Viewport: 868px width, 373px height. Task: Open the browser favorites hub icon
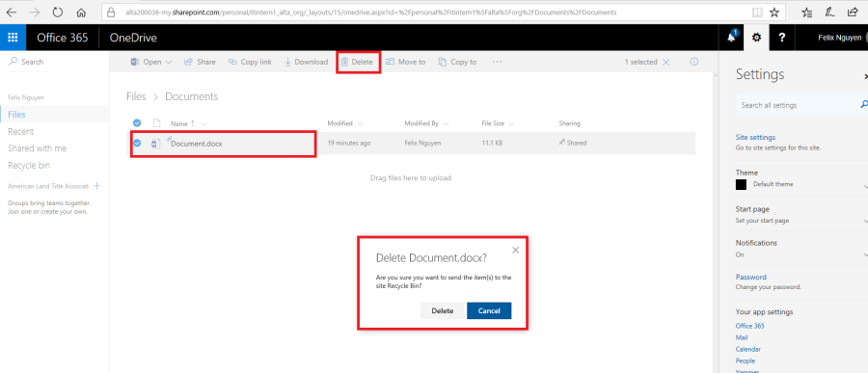point(807,13)
